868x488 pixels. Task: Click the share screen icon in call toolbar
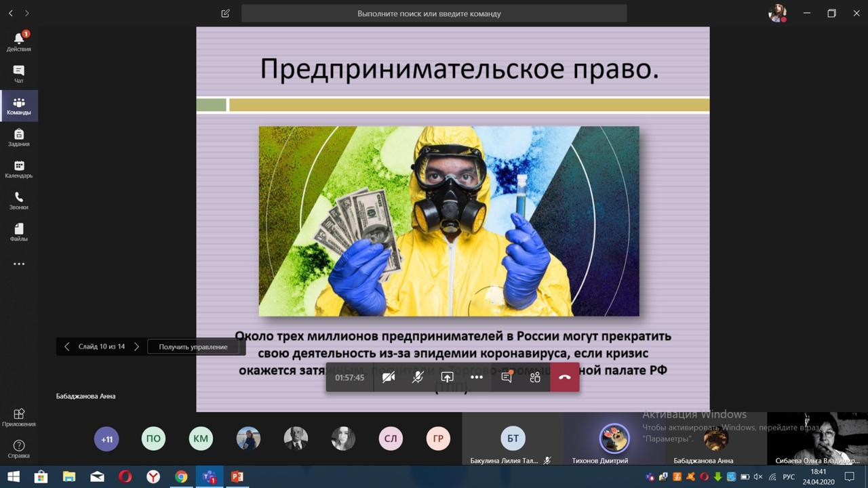[x=447, y=378]
